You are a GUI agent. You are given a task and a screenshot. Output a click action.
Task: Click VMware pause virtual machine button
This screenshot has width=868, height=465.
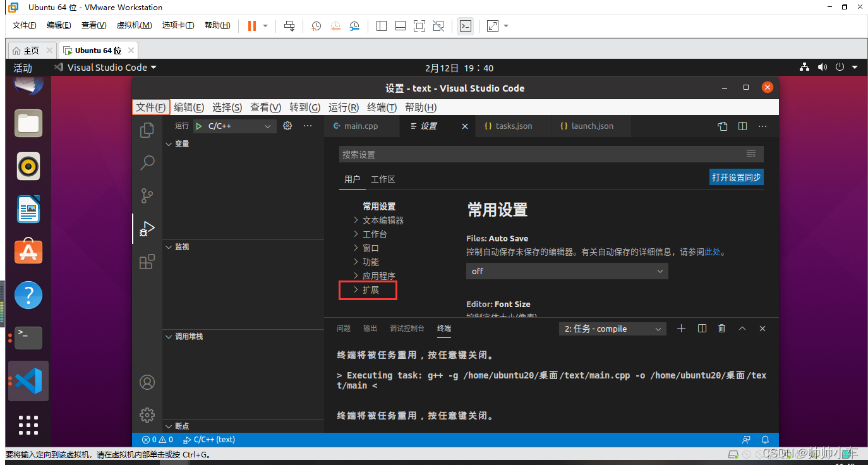pyautogui.click(x=252, y=26)
